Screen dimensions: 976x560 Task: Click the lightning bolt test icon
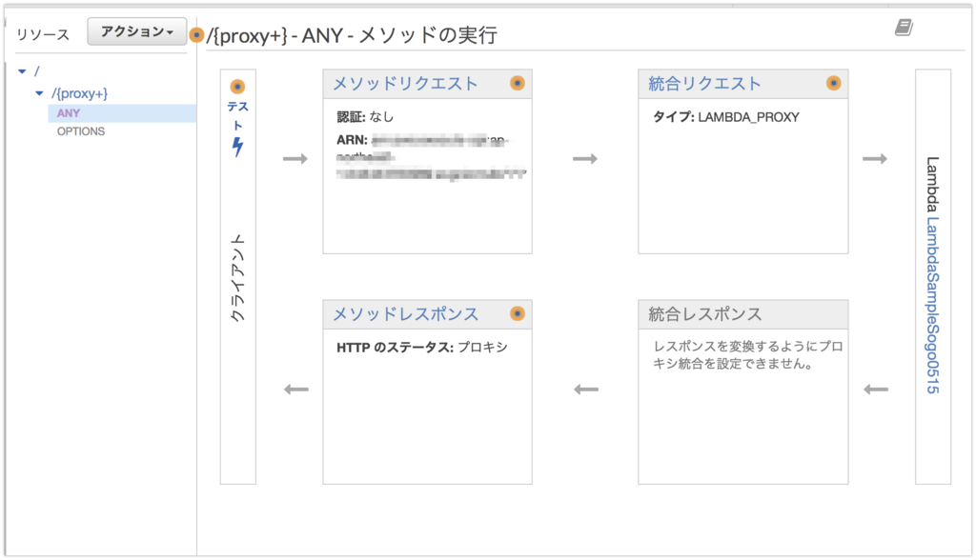tap(237, 147)
